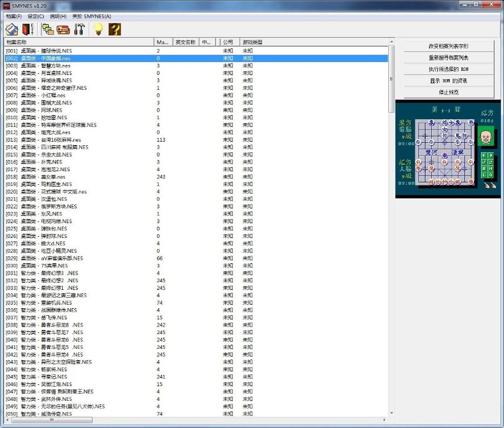Select row [004] 月宫桌球.NES
The height and width of the screenshot is (428, 504).
[x=196, y=73]
